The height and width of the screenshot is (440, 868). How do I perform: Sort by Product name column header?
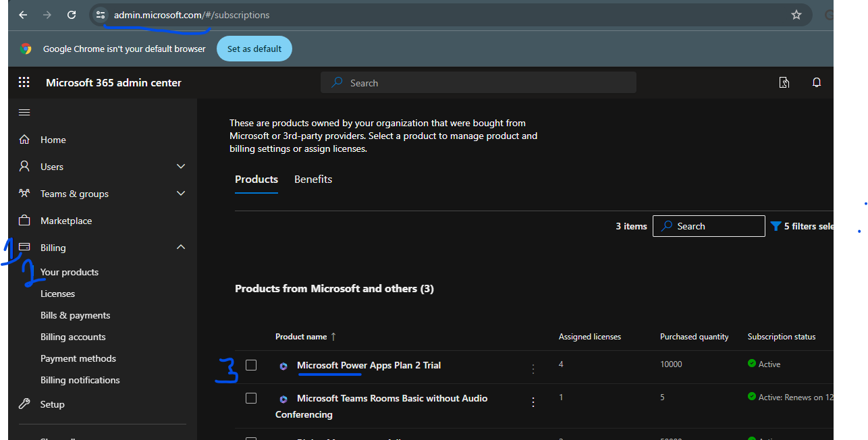coord(301,336)
